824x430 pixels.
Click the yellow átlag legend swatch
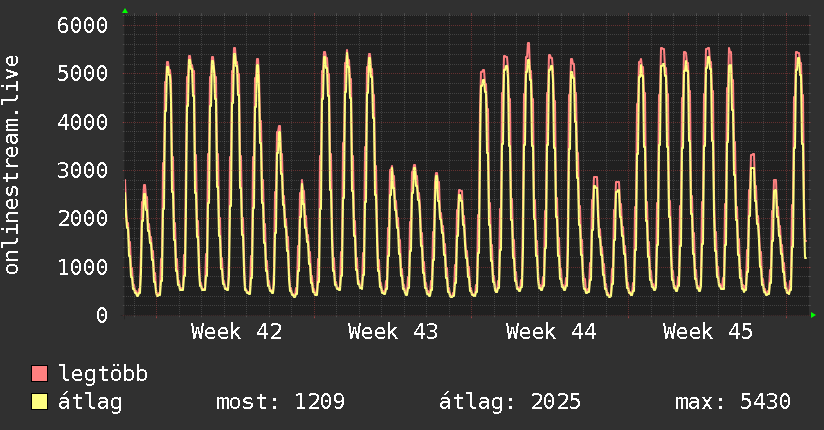tap(39, 402)
